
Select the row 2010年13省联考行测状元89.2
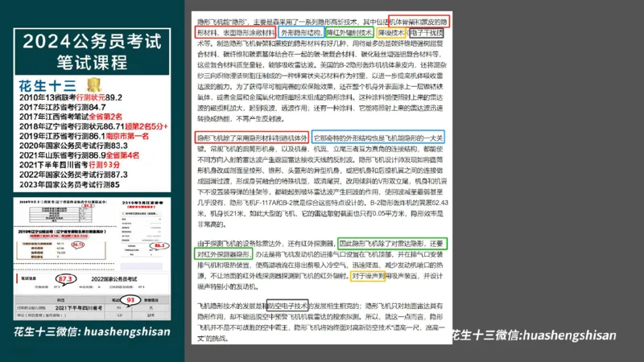coord(71,97)
